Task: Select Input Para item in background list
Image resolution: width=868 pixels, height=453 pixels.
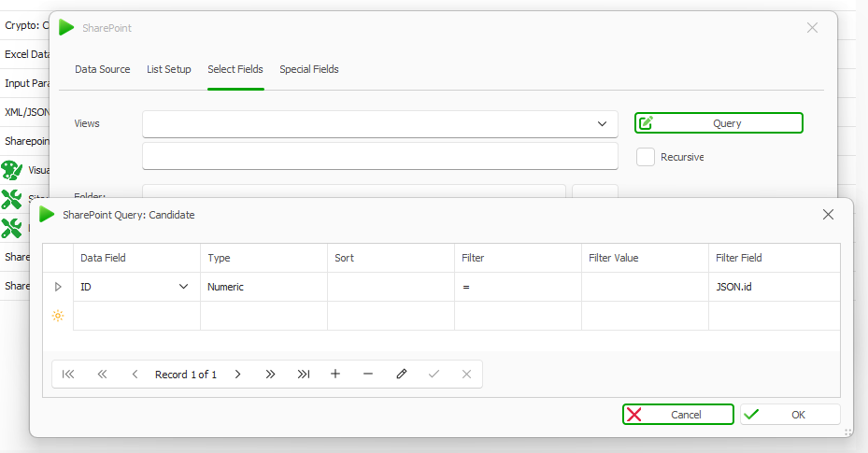Action: click(25, 83)
